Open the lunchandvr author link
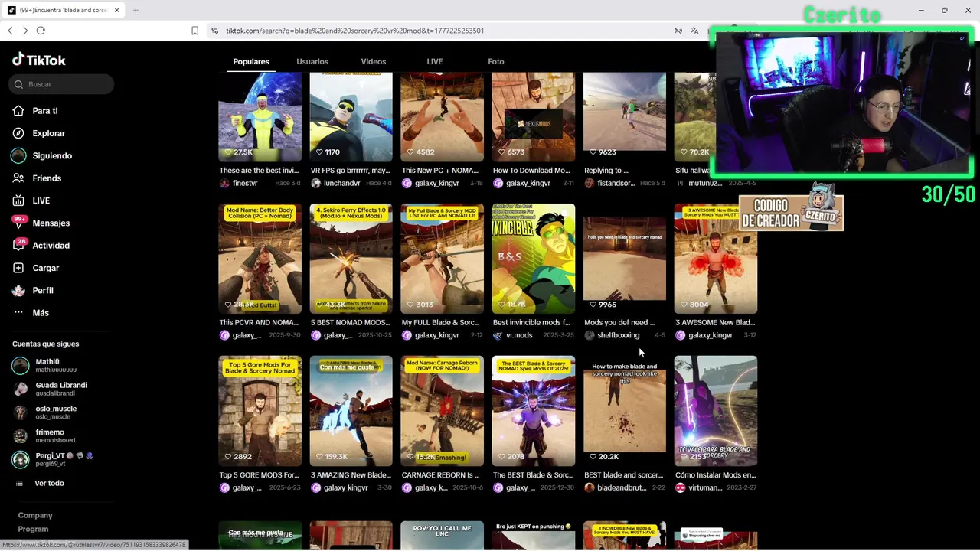 pos(341,184)
